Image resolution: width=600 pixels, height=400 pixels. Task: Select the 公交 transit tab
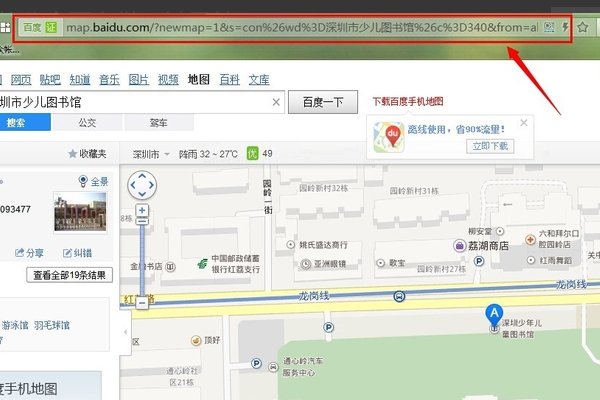tap(87, 122)
